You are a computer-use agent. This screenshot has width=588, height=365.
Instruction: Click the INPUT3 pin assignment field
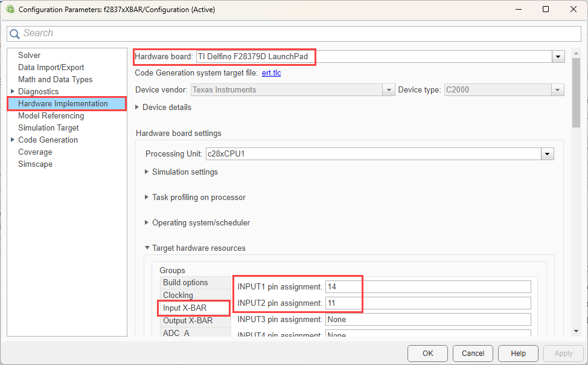click(428, 320)
